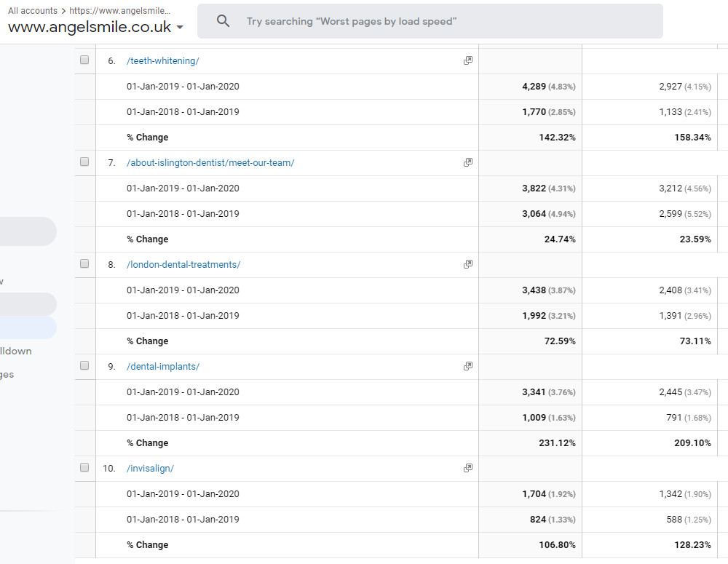Open the /invisalign/ page report link

[150, 468]
